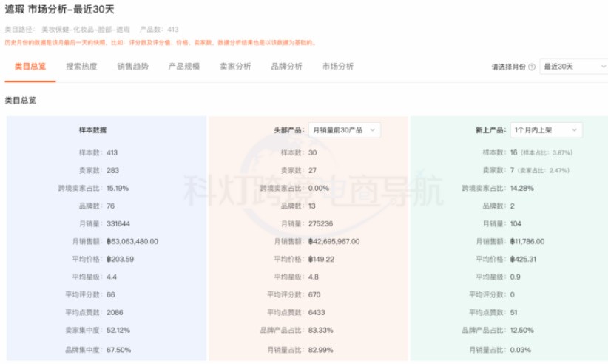Click the orange historical data notice text
Image resolution: width=608 pixels, height=364 pixels.
161,42
